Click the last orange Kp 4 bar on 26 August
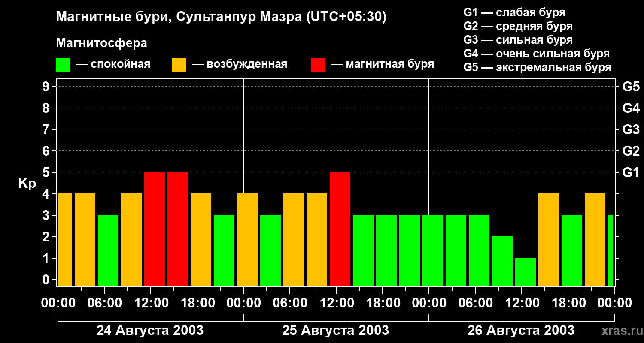This screenshot has height=343, width=644. click(595, 240)
